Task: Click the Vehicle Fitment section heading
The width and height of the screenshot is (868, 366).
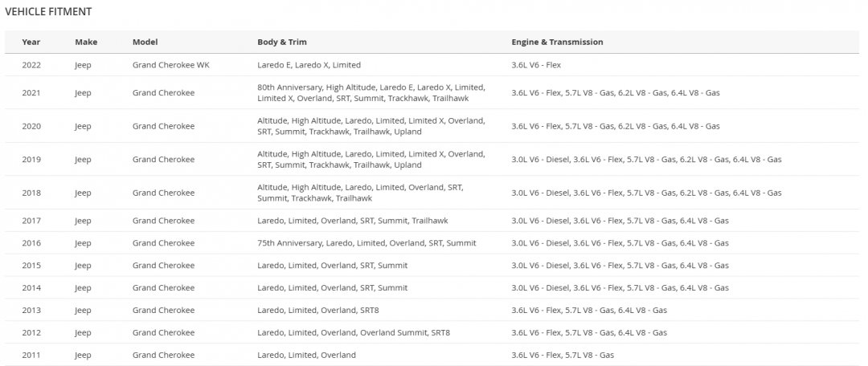Action: 48,12
